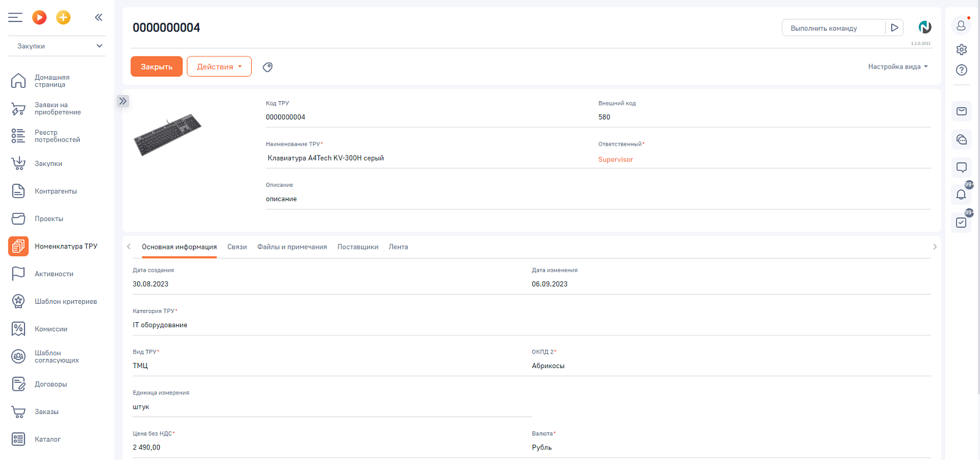Open the Закупки workplace dropdown

coord(57,46)
